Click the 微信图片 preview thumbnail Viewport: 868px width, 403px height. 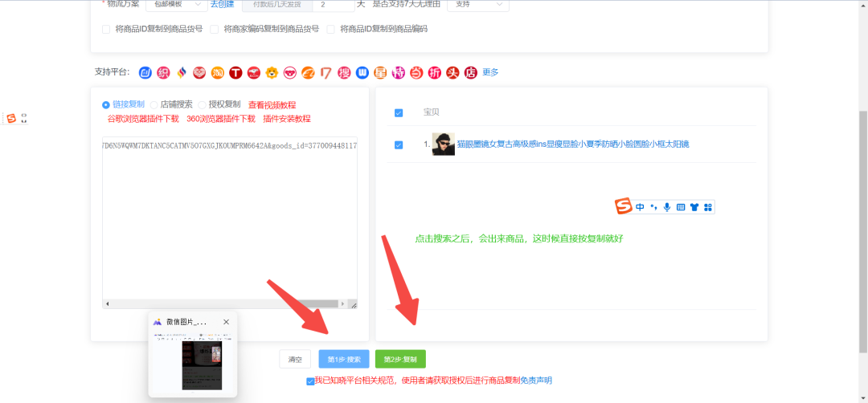coord(192,362)
